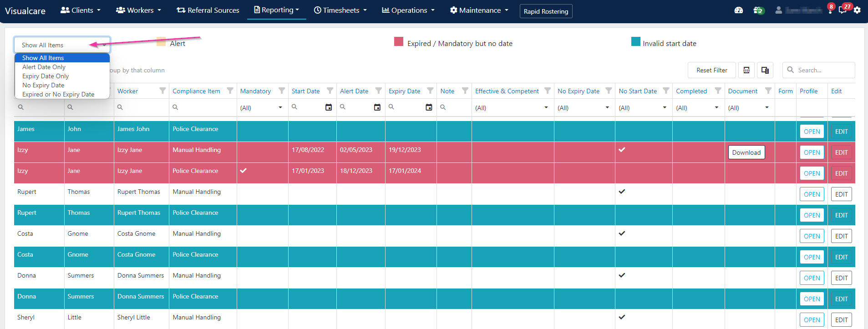868x329 pixels.
Task: Open Effective & Competent (All) filter dropdown
Action: tap(513, 108)
